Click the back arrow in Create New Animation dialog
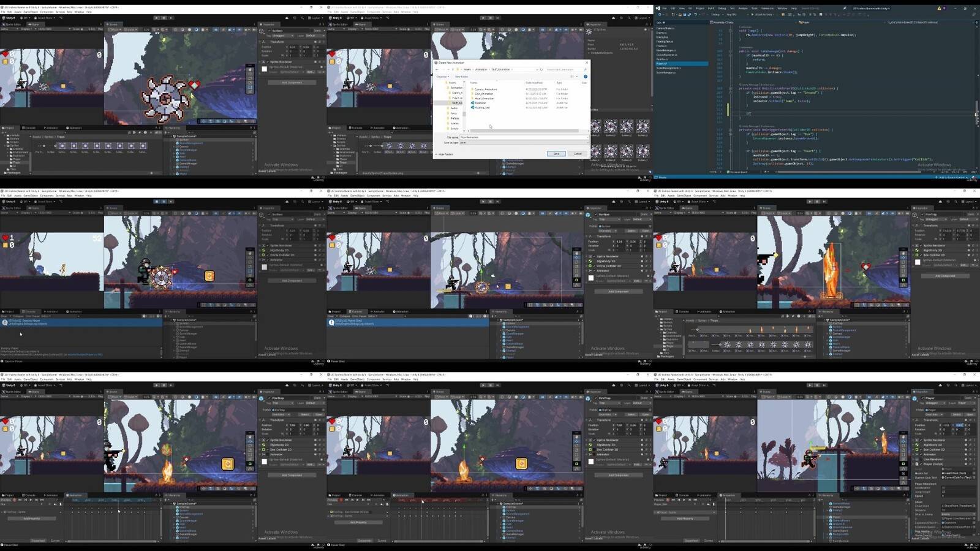 pyautogui.click(x=437, y=69)
